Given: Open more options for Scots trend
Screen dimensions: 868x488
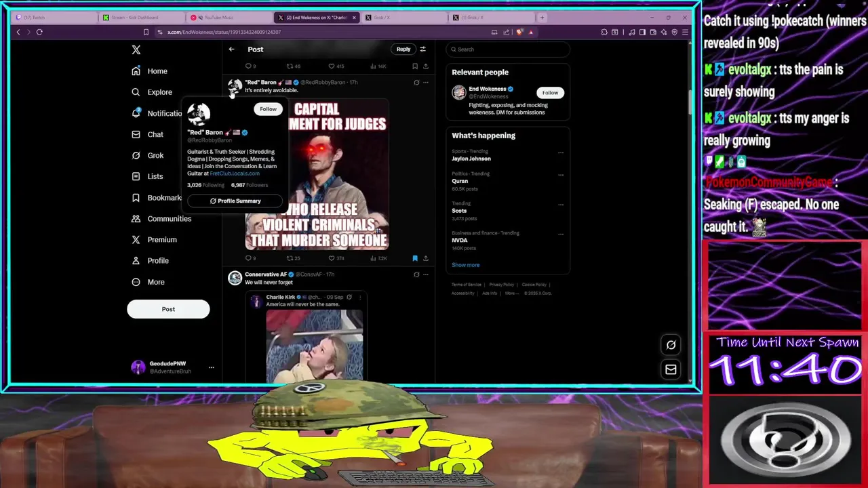Looking at the screenshot, I should click(561, 205).
